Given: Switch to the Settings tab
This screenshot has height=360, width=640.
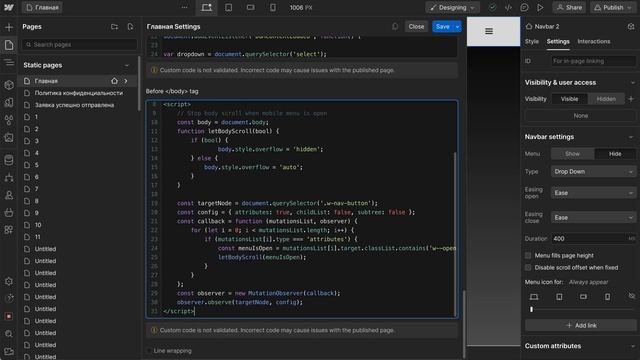Looking at the screenshot, I should pyautogui.click(x=558, y=42).
